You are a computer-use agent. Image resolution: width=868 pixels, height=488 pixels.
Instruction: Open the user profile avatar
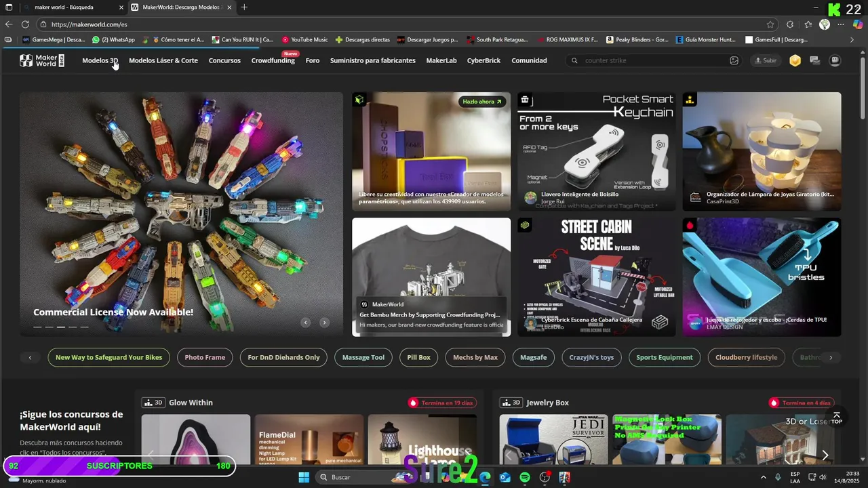pos(835,60)
